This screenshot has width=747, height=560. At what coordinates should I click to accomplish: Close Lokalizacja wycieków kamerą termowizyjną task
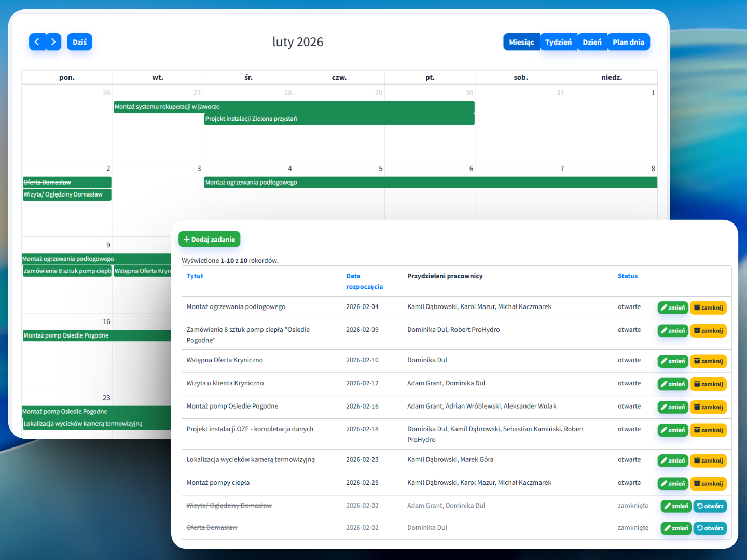coord(708,460)
